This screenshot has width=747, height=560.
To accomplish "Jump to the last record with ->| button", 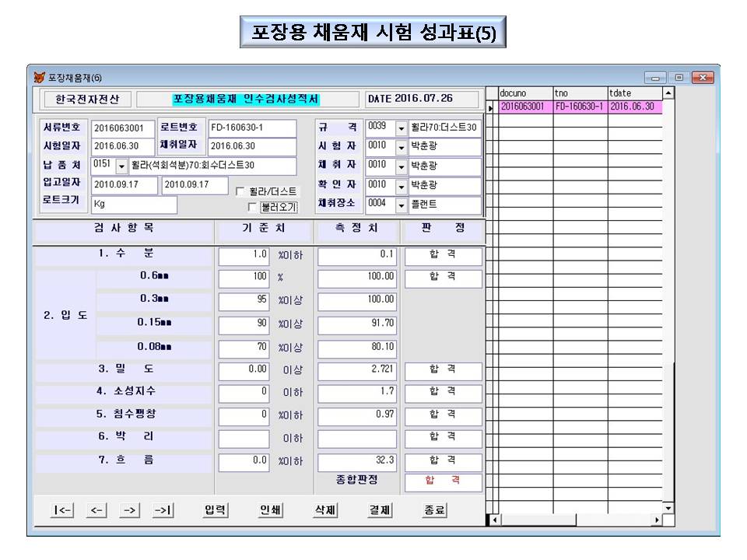I will click(163, 510).
